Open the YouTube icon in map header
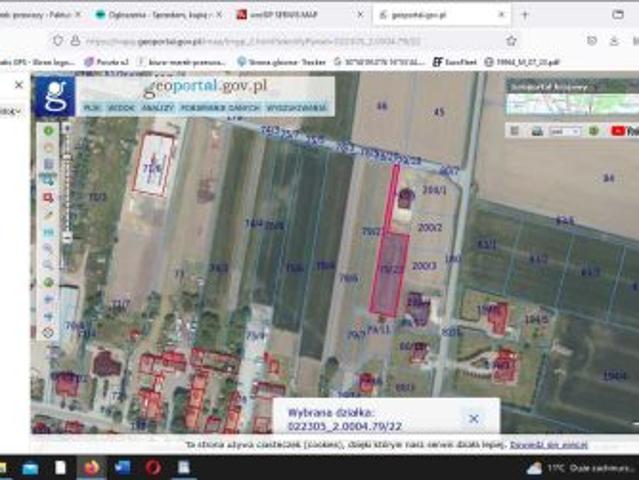 click(x=618, y=131)
